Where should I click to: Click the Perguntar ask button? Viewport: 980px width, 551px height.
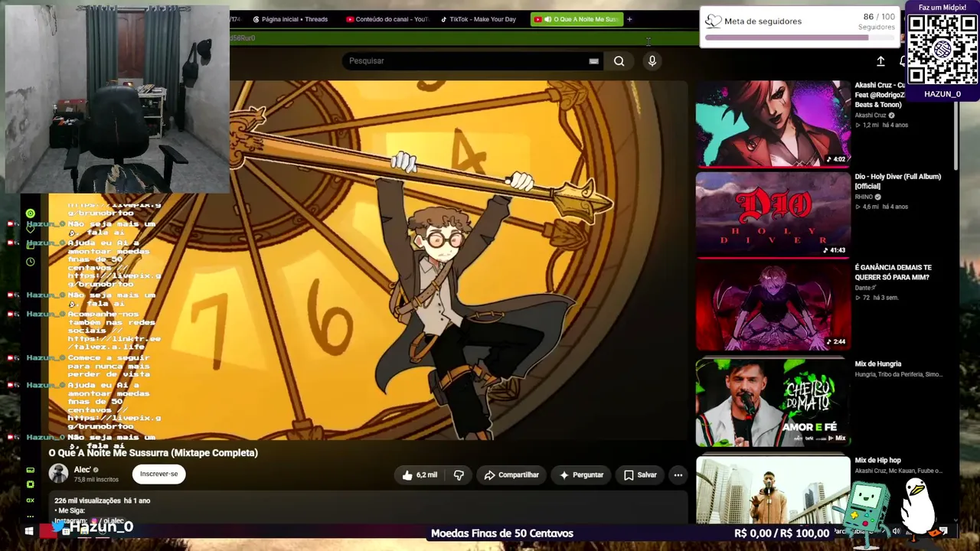580,475
